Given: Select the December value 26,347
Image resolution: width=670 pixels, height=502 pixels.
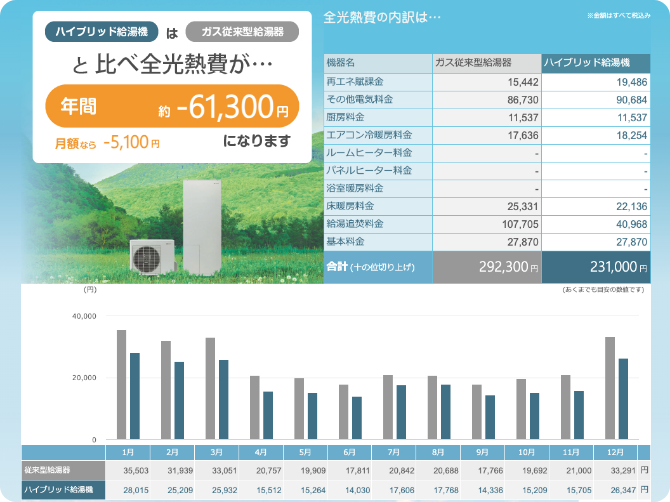Looking at the screenshot, I should tap(623, 490).
